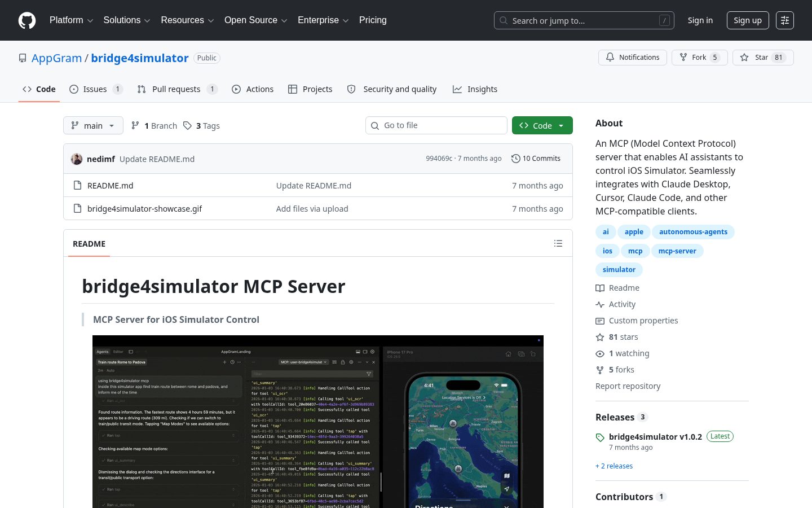Screen dimensions: 812x508
Task: Select the 'mcp-server' topic tag
Action: pyautogui.click(x=677, y=251)
